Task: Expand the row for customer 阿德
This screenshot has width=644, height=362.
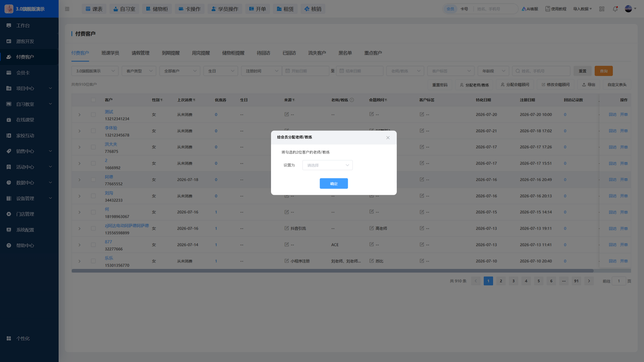Action: click(79, 180)
